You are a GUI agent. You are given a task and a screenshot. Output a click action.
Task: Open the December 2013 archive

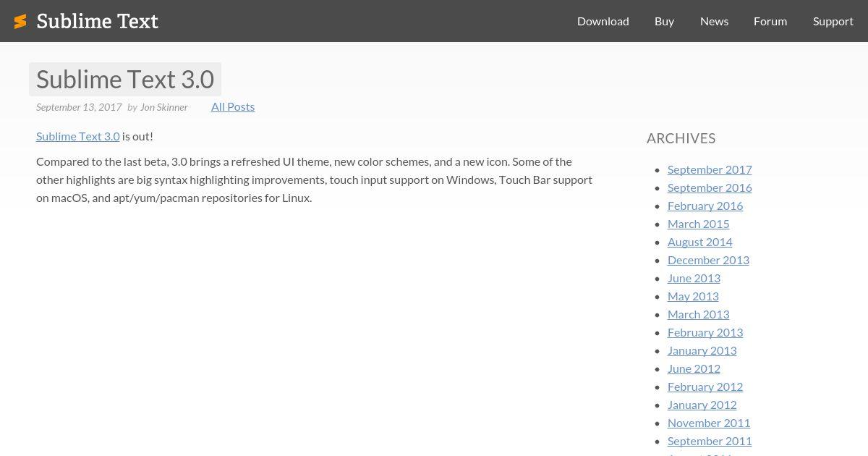click(708, 260)
